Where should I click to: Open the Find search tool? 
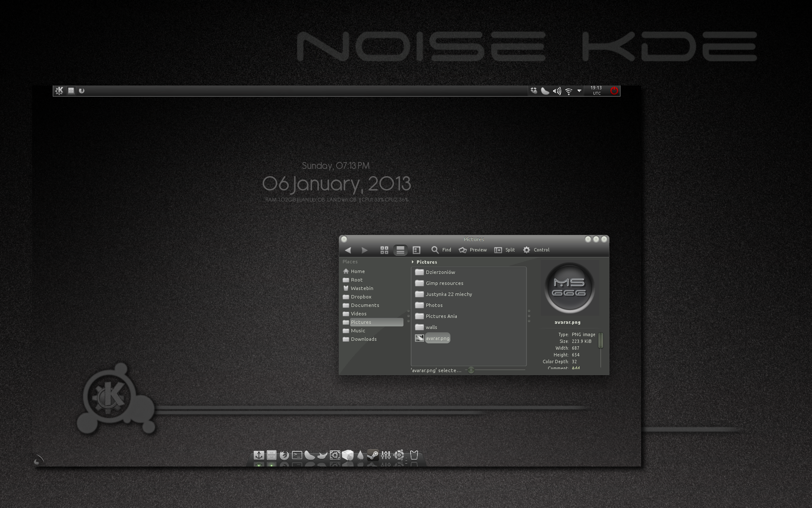pos(441,250)
